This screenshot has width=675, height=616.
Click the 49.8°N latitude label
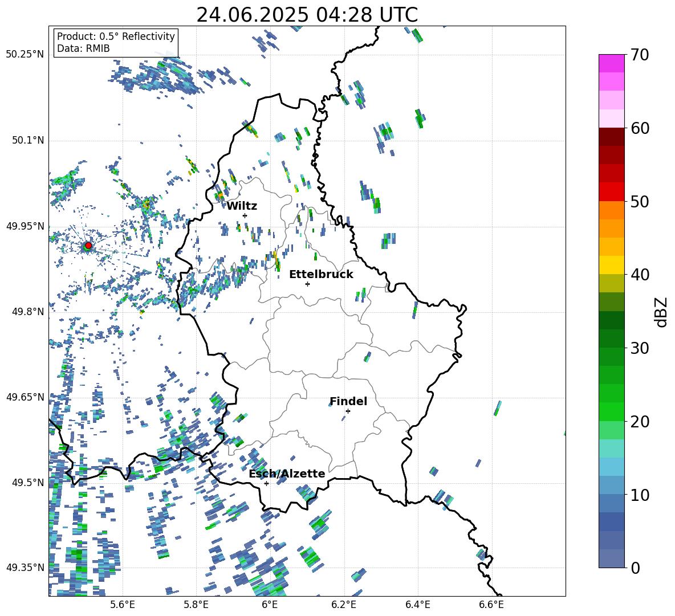28,312
